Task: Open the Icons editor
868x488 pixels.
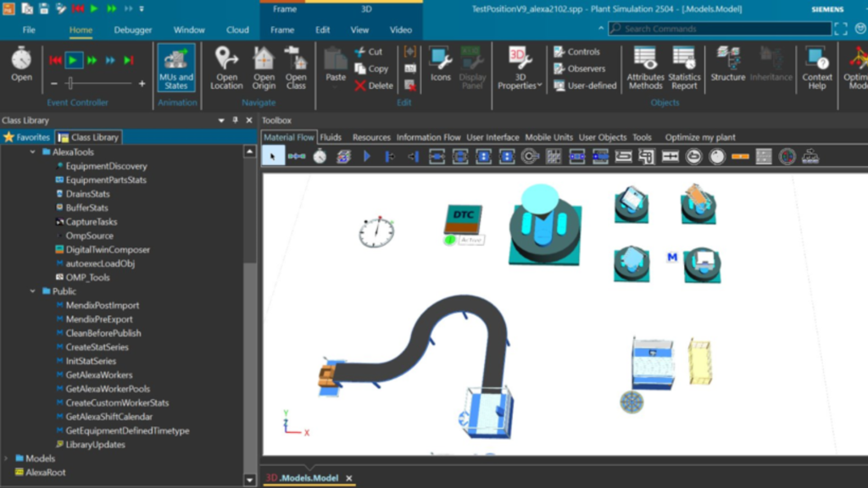Action: (x=441, y=65)
